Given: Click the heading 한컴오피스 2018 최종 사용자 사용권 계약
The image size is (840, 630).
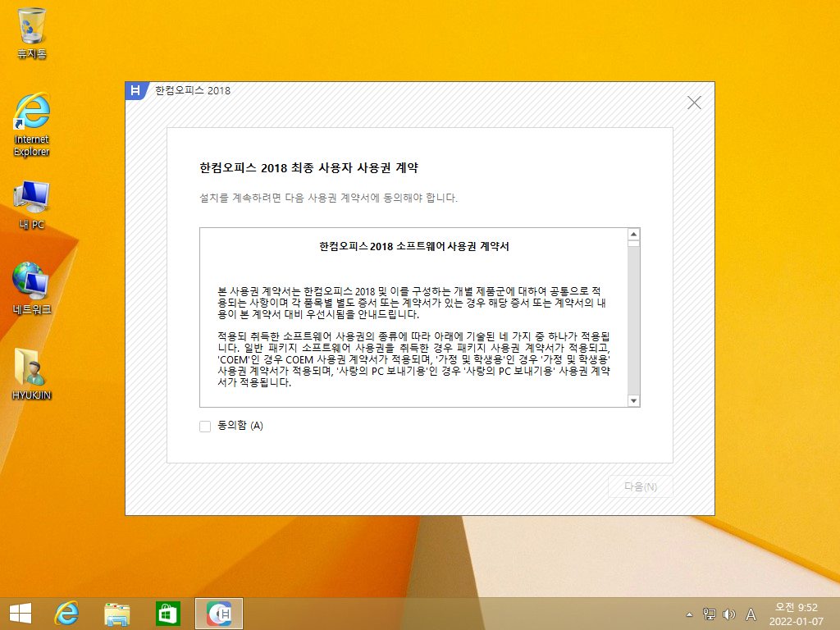Looking at the screenshot, I should click(x=308, y=167).
